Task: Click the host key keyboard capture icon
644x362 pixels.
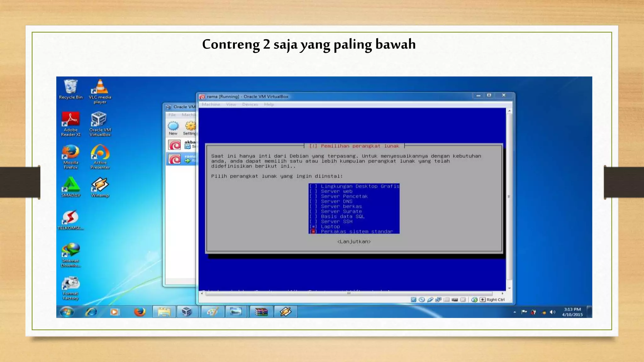Action: pyautogui.click(x=482, y=300)
